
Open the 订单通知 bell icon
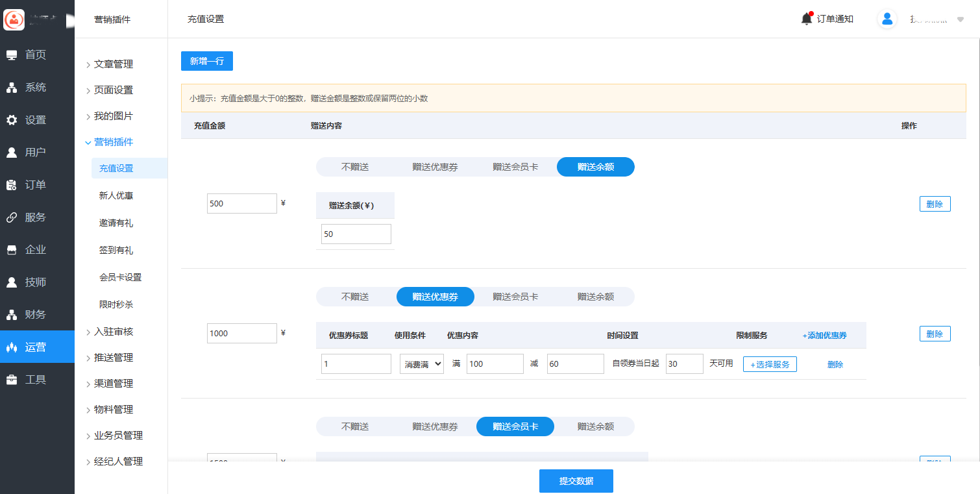(807, 19)
